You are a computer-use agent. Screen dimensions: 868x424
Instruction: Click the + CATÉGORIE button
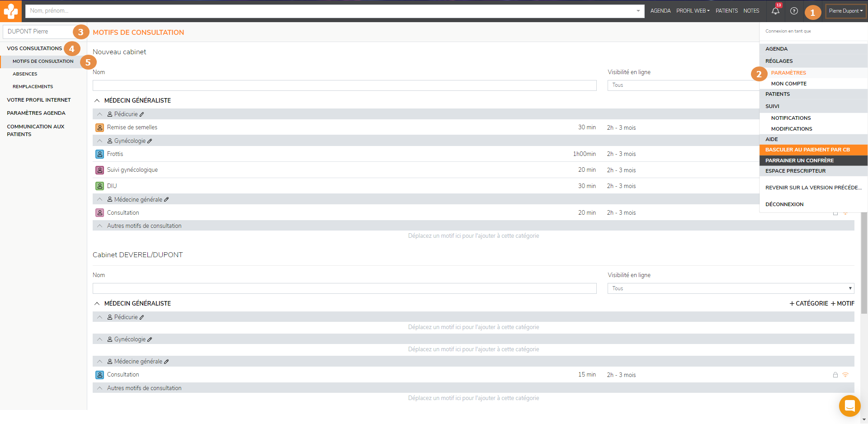point(809,303)
